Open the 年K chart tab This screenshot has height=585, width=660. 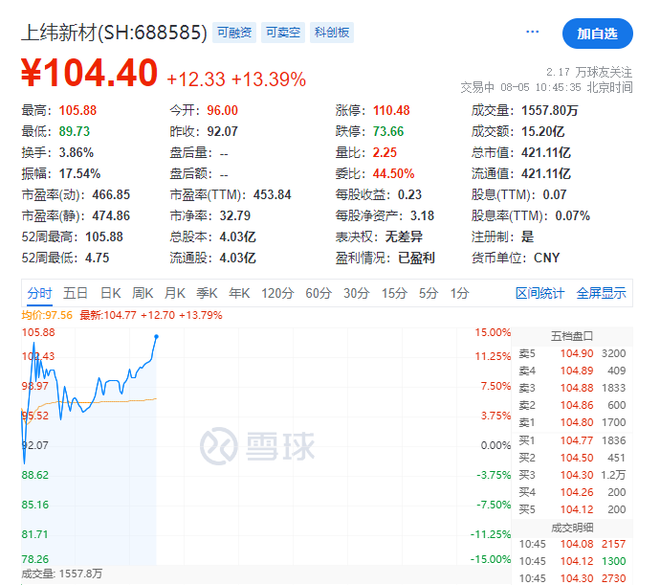[x=239, y=293]
